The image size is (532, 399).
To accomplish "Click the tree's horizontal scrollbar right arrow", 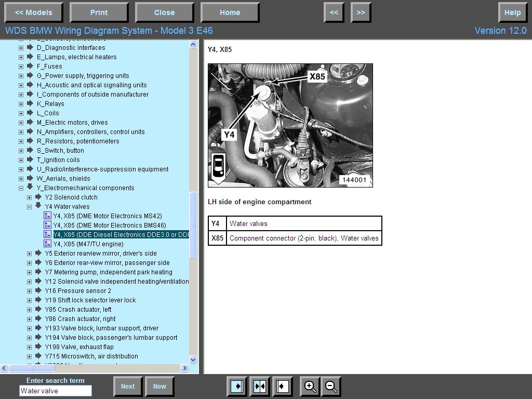I will 184,368.
